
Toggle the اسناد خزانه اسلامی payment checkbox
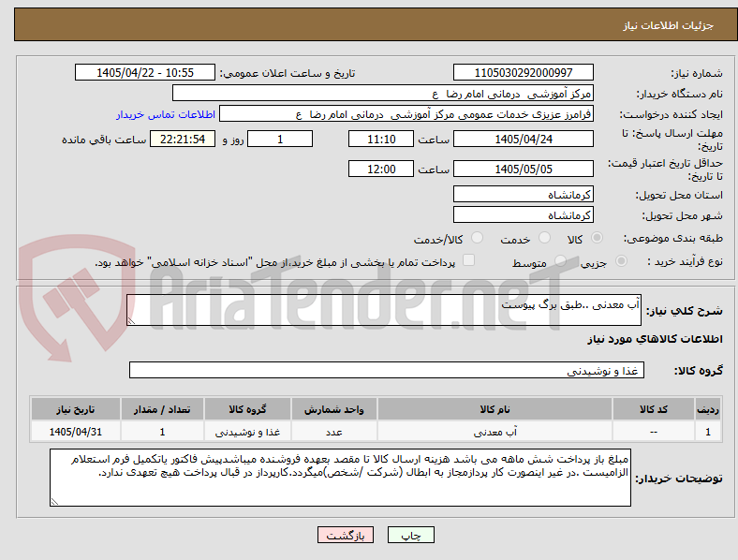(469, 260)
